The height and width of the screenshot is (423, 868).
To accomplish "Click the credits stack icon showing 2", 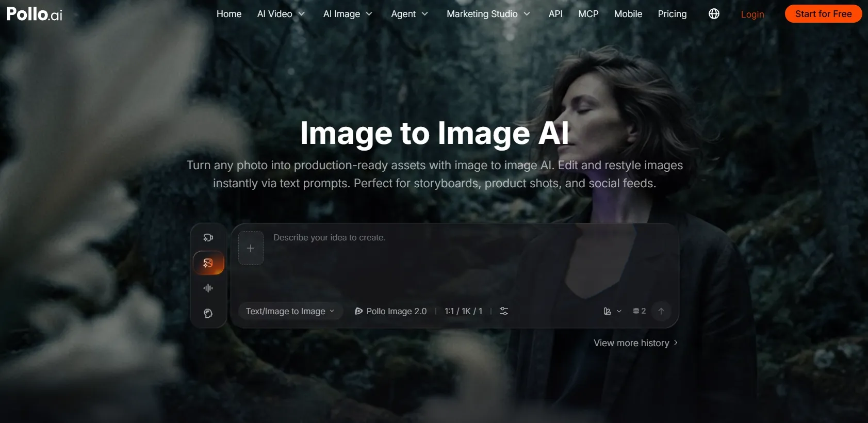I will (639, 311).
